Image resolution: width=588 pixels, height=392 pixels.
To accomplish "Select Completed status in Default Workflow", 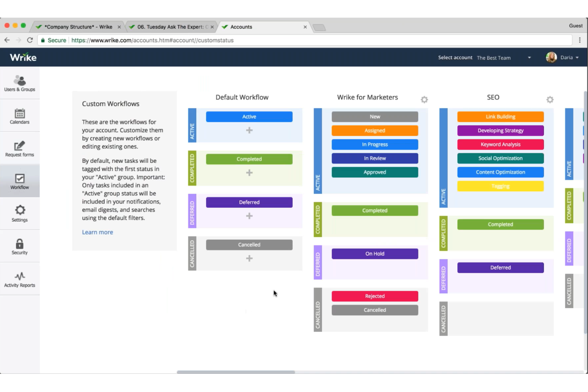I will pos(249,159).
